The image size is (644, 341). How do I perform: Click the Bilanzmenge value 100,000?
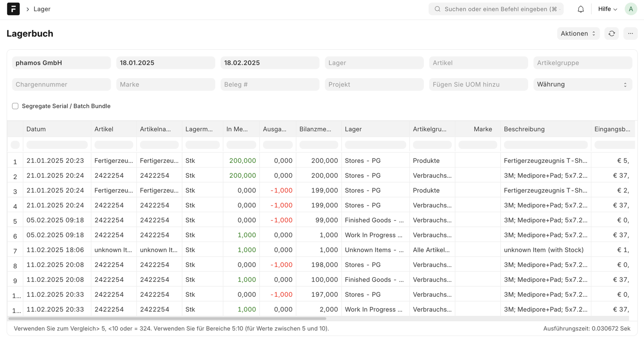(x=319, y=280)
